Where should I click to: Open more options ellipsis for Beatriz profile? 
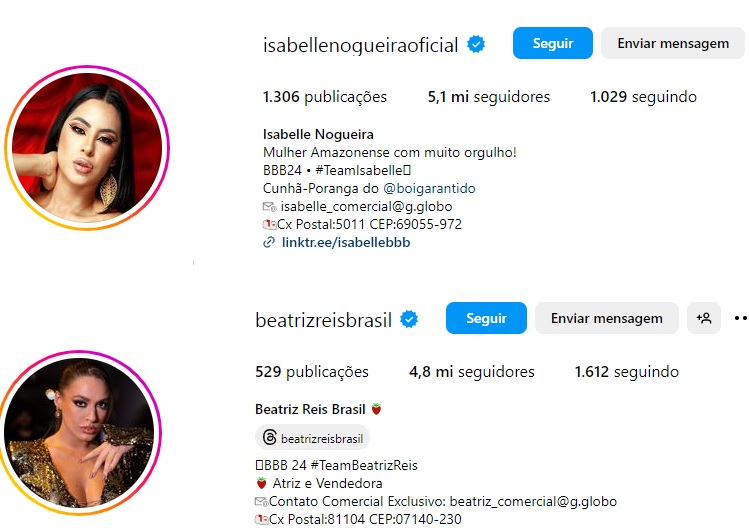[740, 318]
